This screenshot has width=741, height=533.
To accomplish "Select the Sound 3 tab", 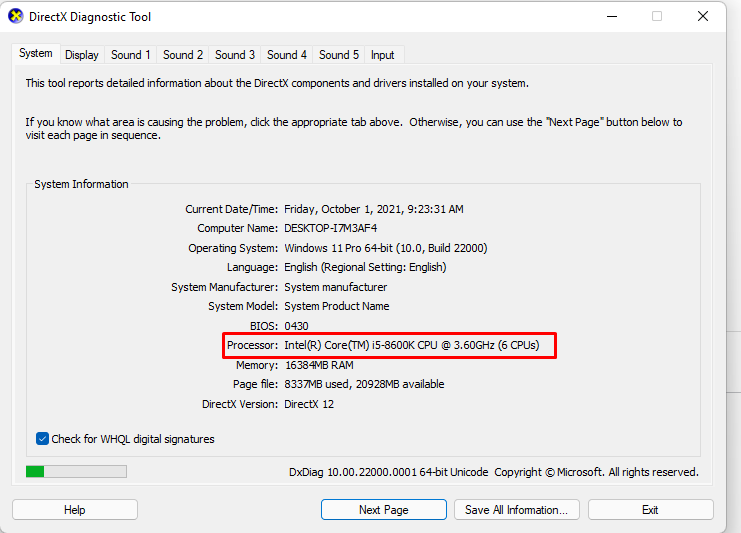I will tap(235, 55).
